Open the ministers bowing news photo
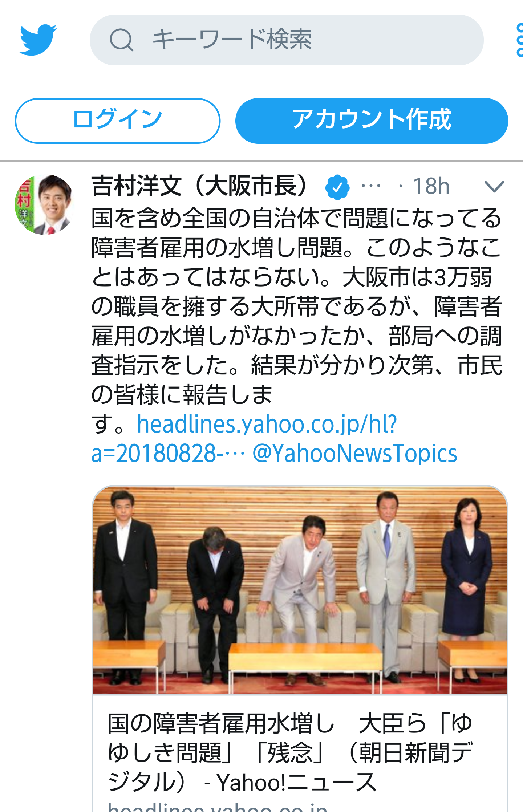The image size is (523, 812). click(300, 590)
